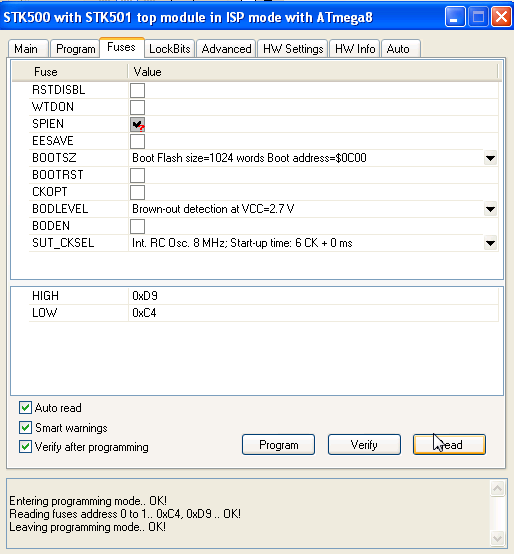This screenshot has width=514, height=554.
Task: Check the EESAVE fuse box
Action: (137, 141)
